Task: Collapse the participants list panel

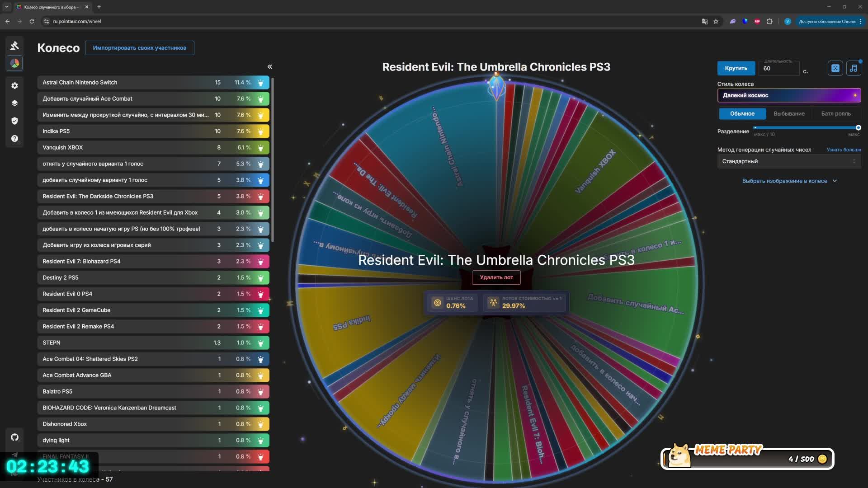Action: pyautogui.click(x=269, y=67)
